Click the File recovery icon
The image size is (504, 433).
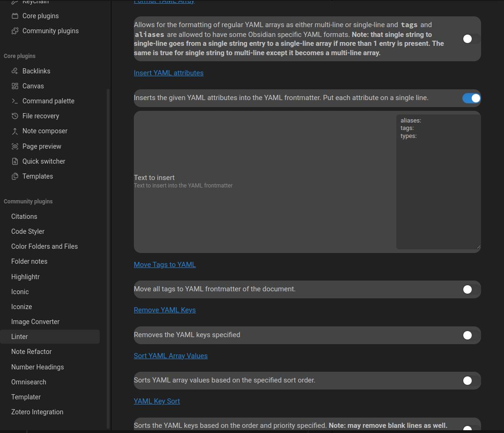pyautogui.click(x=15, y=116)
